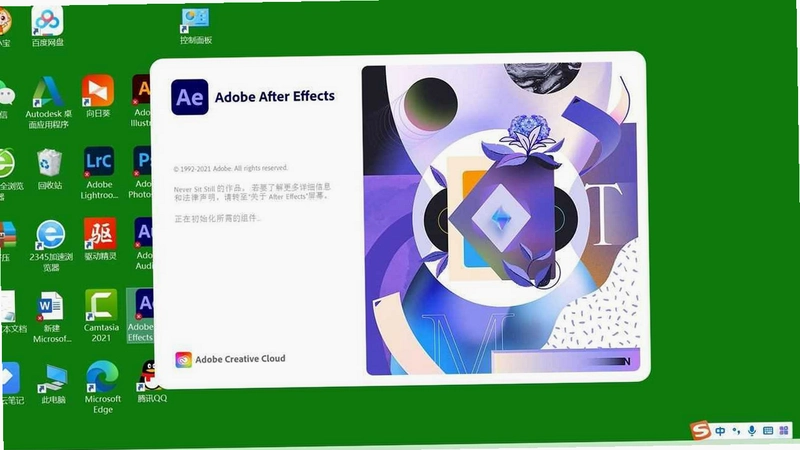Open the 云笔记 desktop shortcut

(12, 384)
